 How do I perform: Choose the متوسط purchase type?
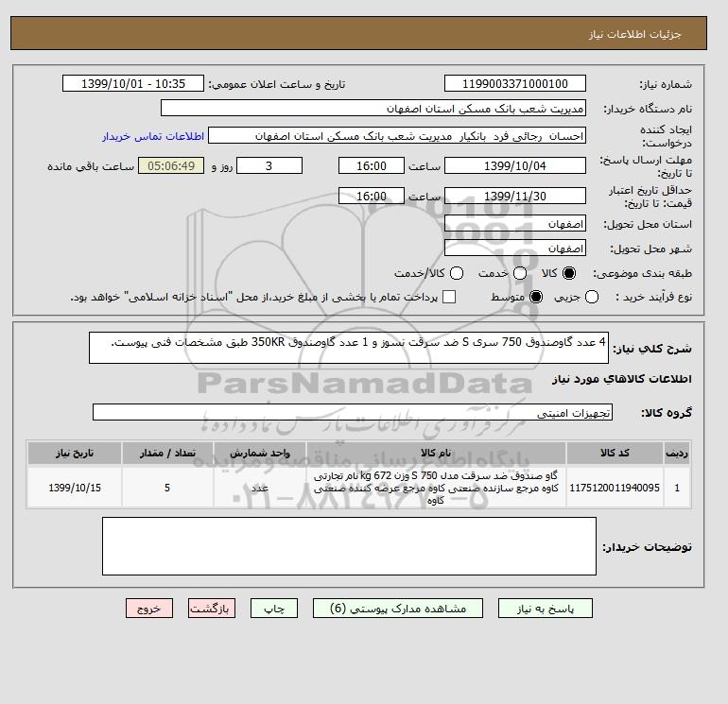tap(536, 297)
